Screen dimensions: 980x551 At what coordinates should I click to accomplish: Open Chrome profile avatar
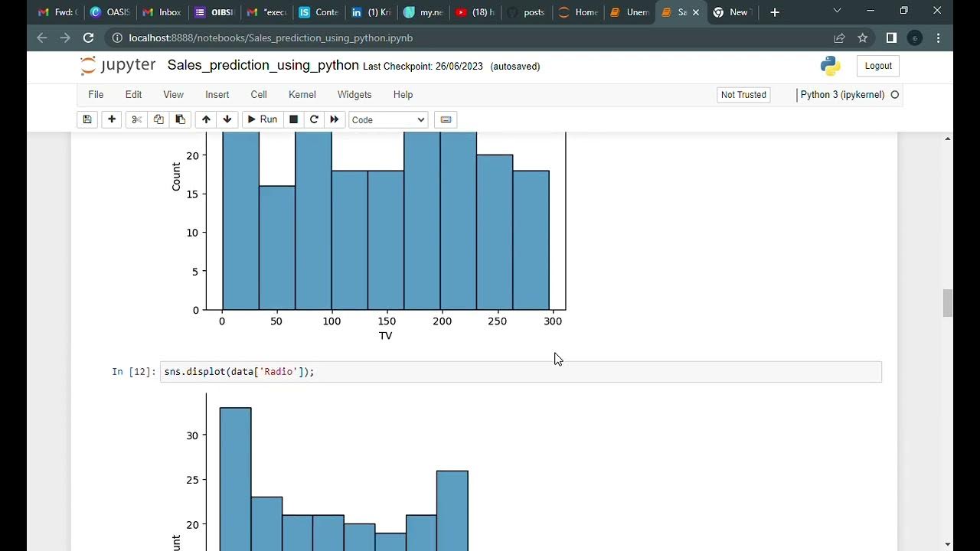pos(915,37)
